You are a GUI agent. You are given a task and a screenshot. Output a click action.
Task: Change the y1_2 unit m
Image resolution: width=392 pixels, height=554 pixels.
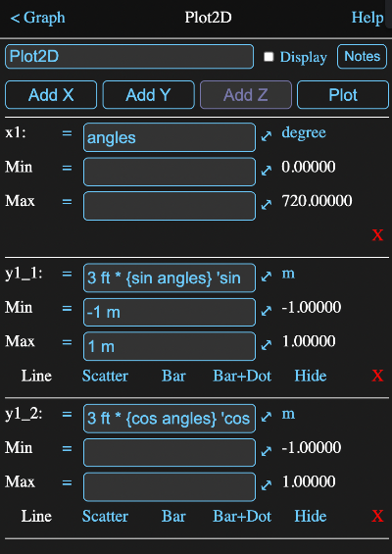[x=288, y=414]
